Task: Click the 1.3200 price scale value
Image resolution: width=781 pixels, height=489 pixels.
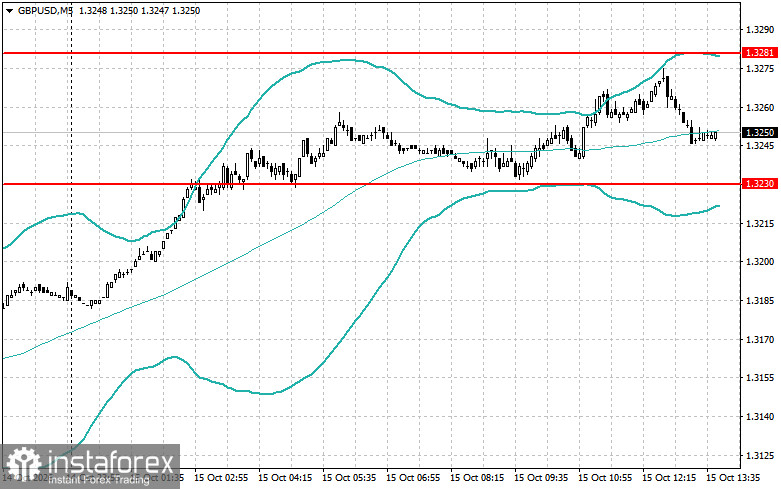Action: click(x=760, y=262)
